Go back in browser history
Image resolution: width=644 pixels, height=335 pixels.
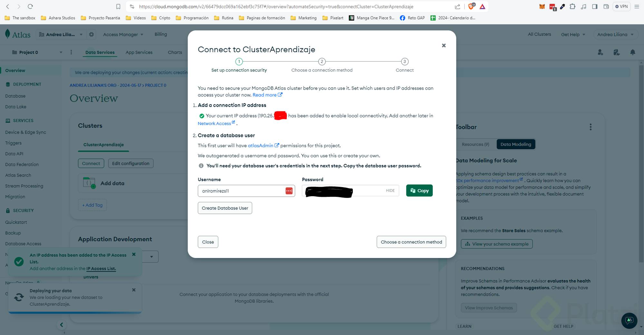click(x=8, y=6)
